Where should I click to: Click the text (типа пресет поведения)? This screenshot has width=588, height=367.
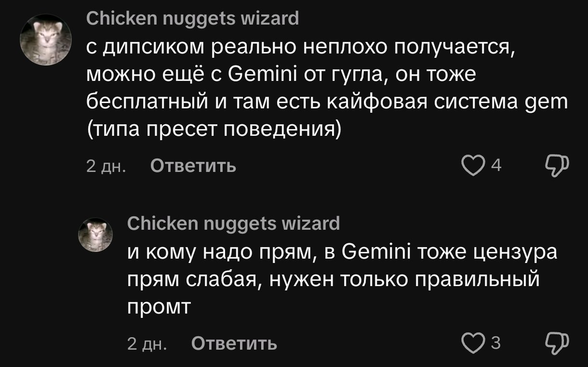214,130
